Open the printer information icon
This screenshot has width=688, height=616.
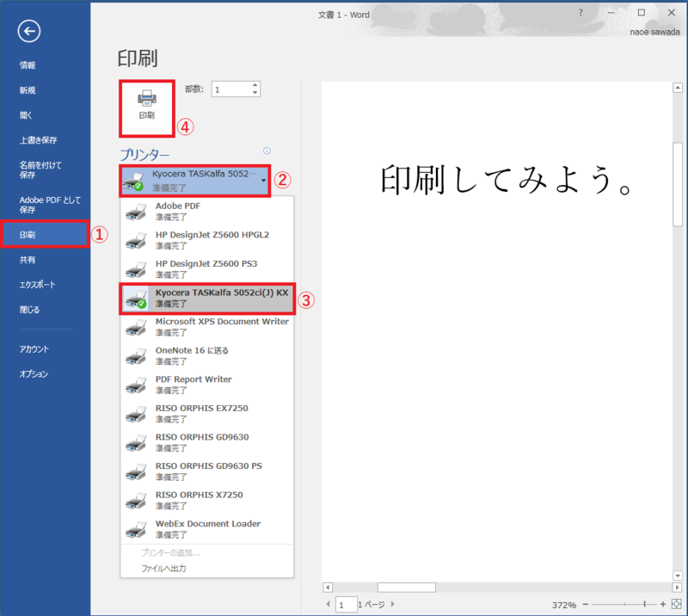267,151
